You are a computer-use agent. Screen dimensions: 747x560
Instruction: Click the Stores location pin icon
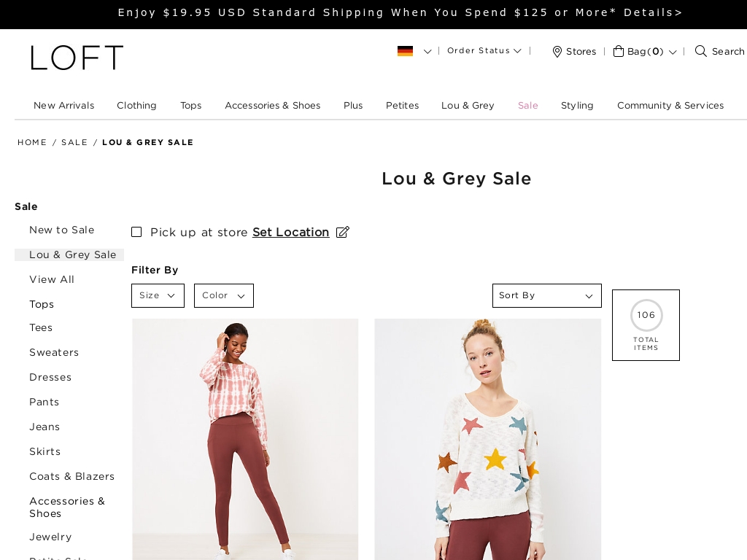557,51
